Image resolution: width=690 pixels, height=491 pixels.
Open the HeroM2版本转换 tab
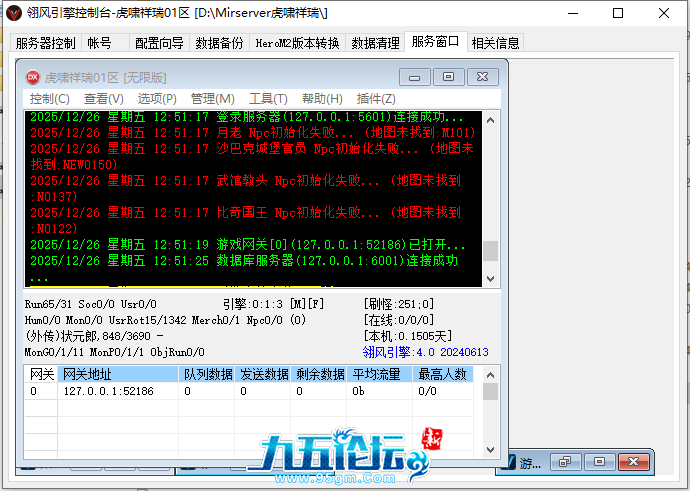click(x=297, y=43)
